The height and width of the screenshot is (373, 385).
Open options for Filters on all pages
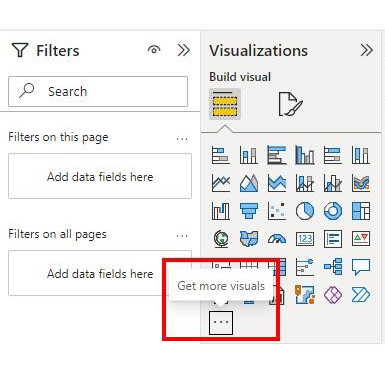(x=182, y=235)
